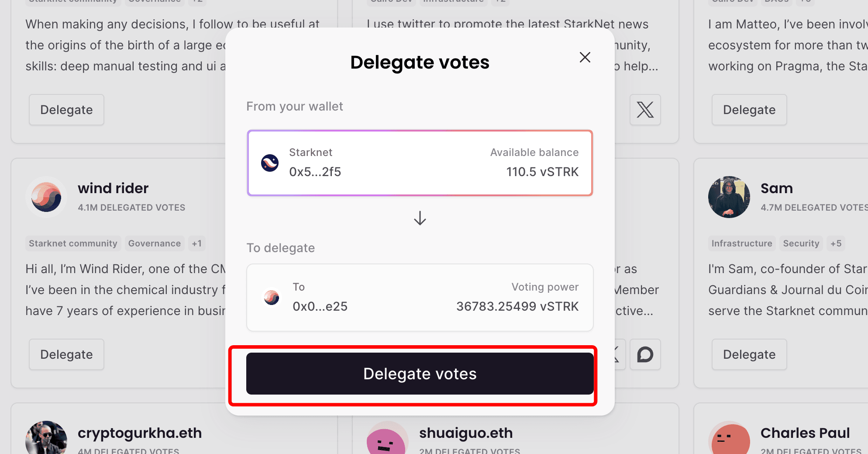
Task: Close the Delegate votes dialog
Action: click(585, 57)
